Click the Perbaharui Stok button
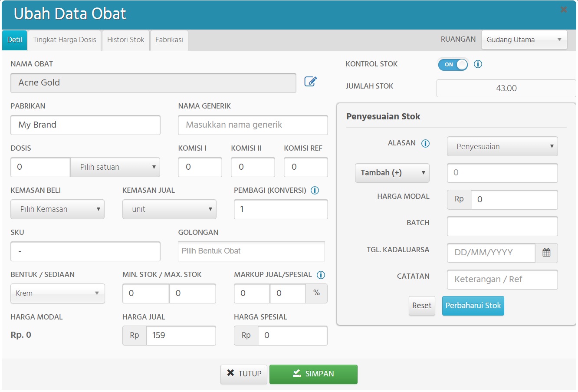Image resolution: width=578 pixels, height=392 pixels. click(x=473, y=306)
